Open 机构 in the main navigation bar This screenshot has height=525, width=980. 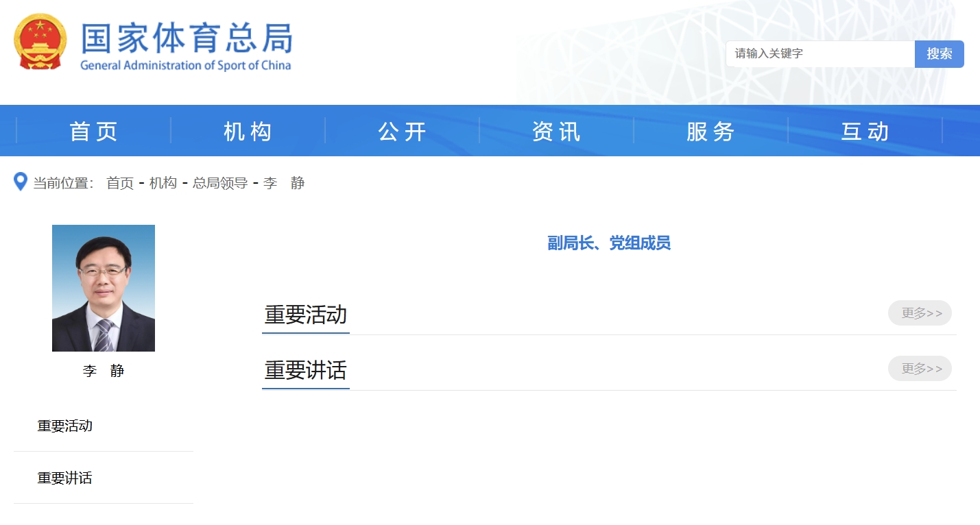(x=248, y=131)
